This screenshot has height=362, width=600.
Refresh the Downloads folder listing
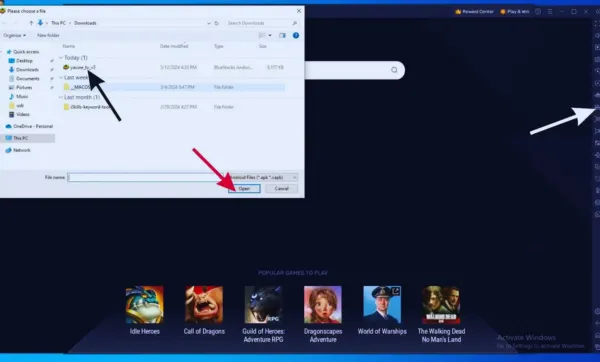pyautogui.click(x=217, y=23)
